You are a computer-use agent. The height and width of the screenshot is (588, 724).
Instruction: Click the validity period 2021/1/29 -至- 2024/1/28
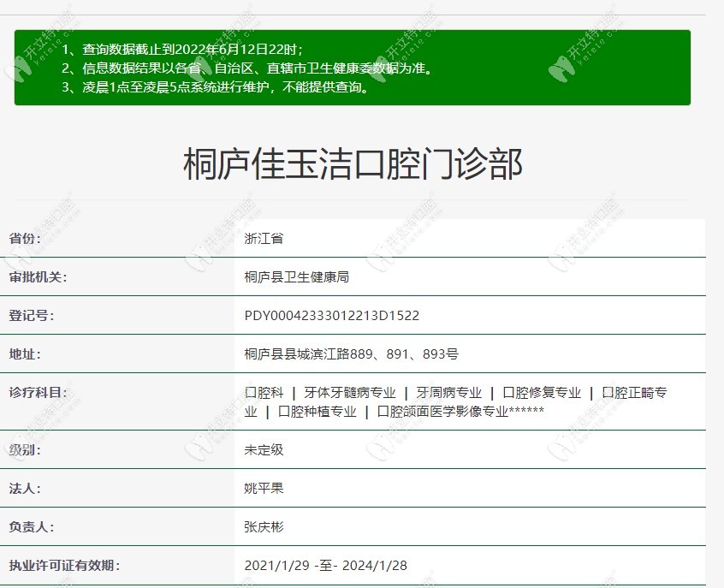(x=325, y=566)
